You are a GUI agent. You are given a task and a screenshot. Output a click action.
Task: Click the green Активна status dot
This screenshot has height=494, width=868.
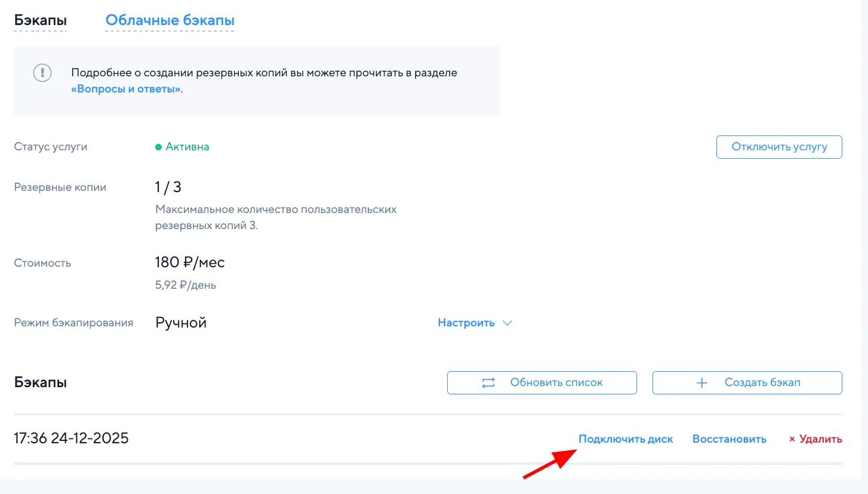pos(159,147)
